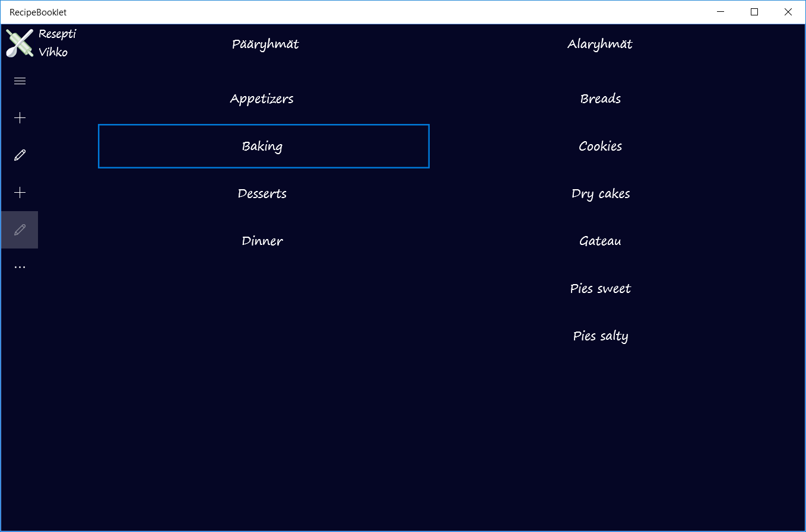Open more options via the ellipsis icon
The height and width of the screenshot is (532, 806).
20,266
